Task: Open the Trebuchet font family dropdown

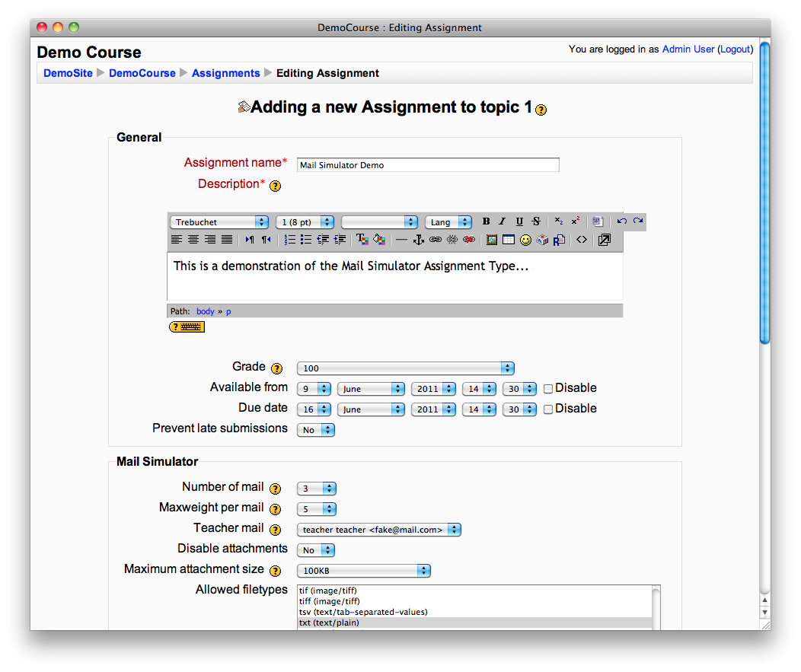Action: [219, 222]
